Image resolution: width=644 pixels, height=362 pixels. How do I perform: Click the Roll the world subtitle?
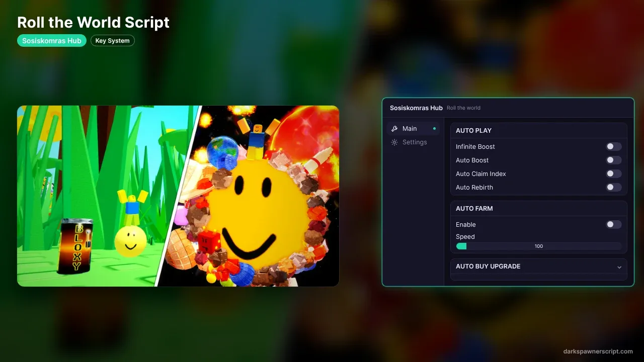click(x=463, y=108)
